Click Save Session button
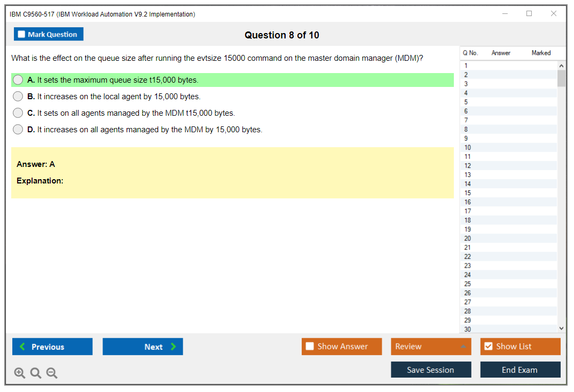Screen dimensions: 574x392 click(430, 370)
